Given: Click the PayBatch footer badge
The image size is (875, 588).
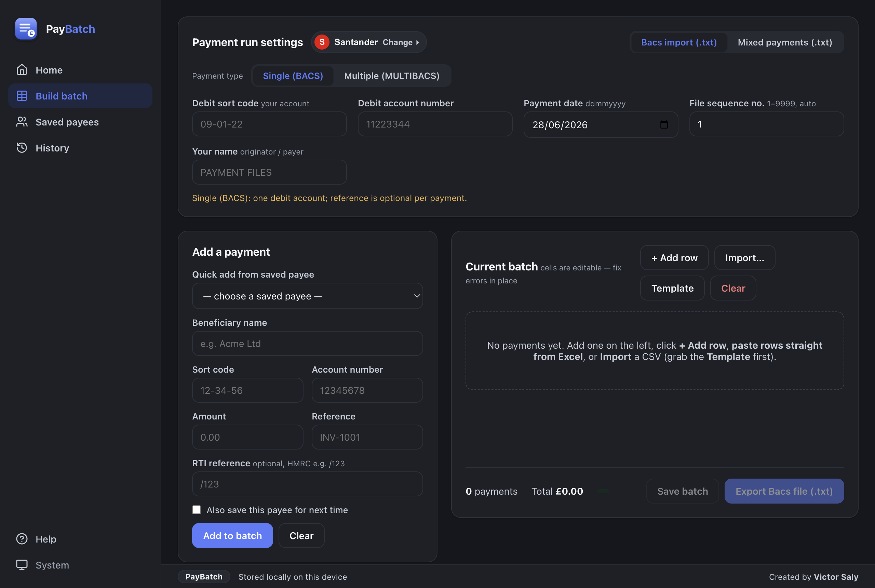Looking at the screenshot, I should click(204, 577).
